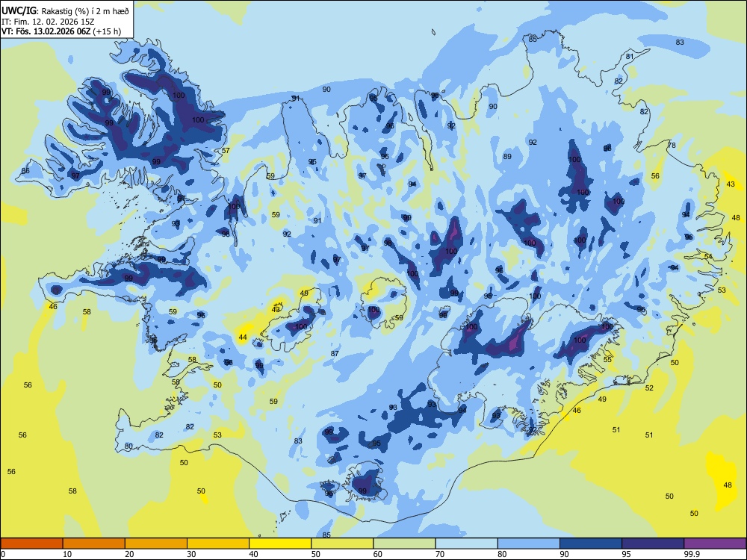Click the medium blue 80–90 legend swatch

tap(529, 544)
